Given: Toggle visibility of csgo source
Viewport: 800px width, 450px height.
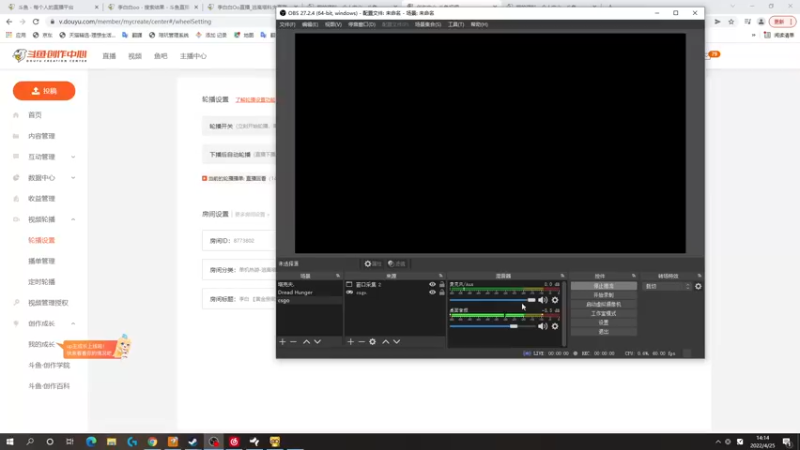Looking at the screenshot, I should coord(432,292).
